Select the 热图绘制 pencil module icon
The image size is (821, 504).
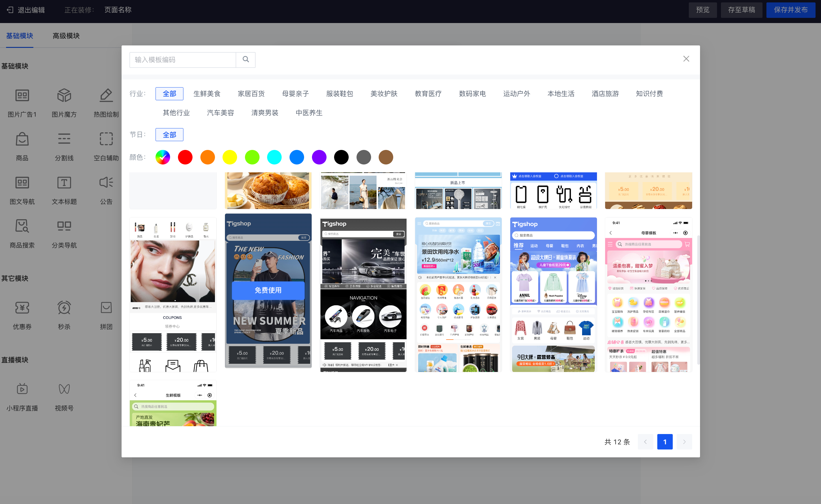(106, 96)
